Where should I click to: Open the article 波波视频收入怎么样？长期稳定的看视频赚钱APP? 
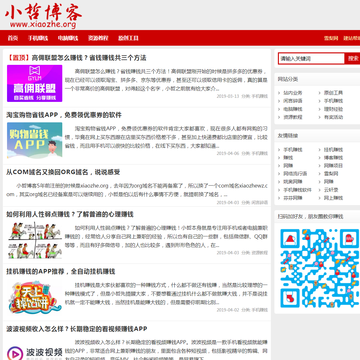77,329
